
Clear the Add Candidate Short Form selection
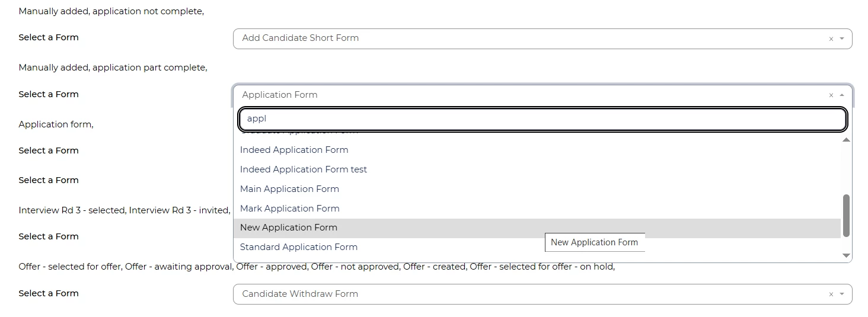point(831,39)
